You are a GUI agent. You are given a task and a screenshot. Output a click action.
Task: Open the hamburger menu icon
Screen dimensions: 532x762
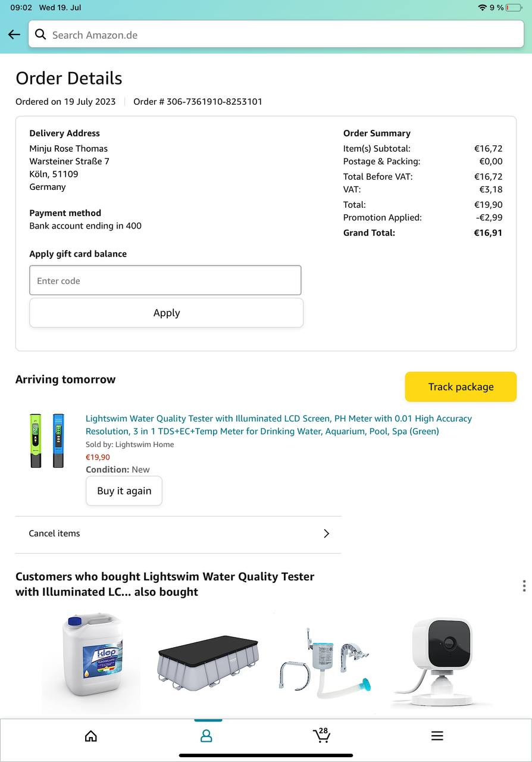(437, 736)
